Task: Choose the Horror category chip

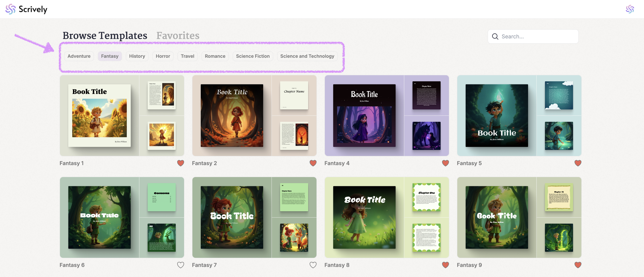Action: pos(163,56)
